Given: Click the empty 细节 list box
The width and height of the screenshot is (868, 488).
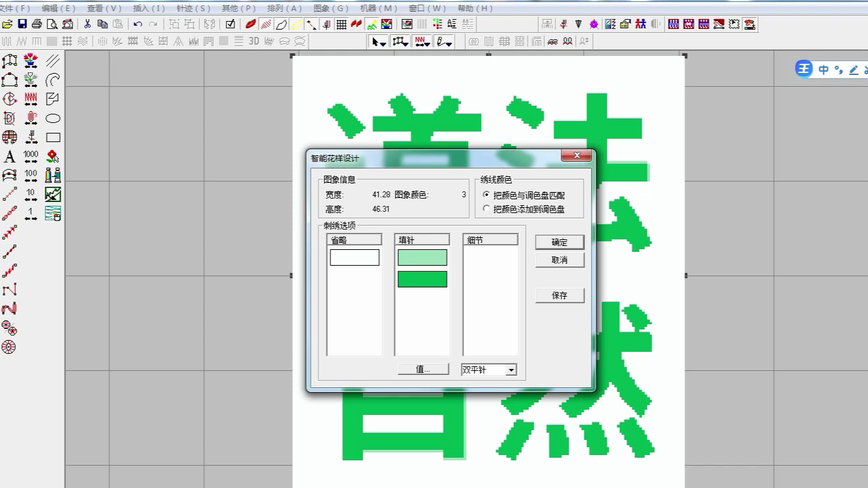Looking at the screenshot, I should 490,301.
